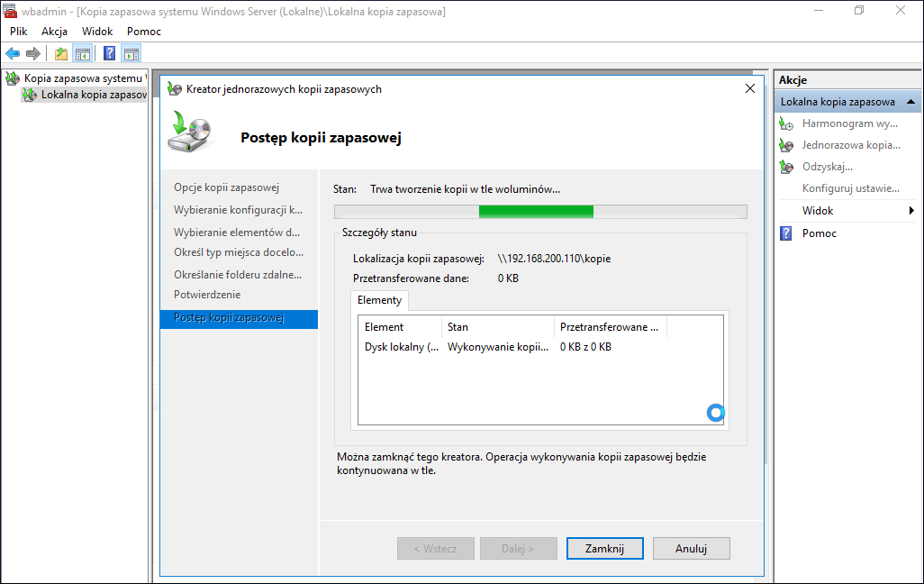924x584 pixels.
Task: Click the Jednorazowa kopia icon in Akcje pane
Action: click(786, 145)
